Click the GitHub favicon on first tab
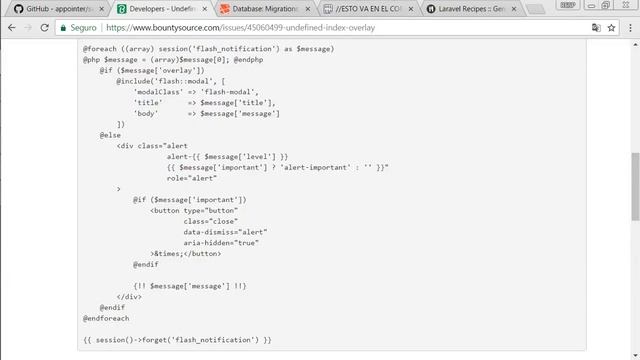 pos(18,9)
